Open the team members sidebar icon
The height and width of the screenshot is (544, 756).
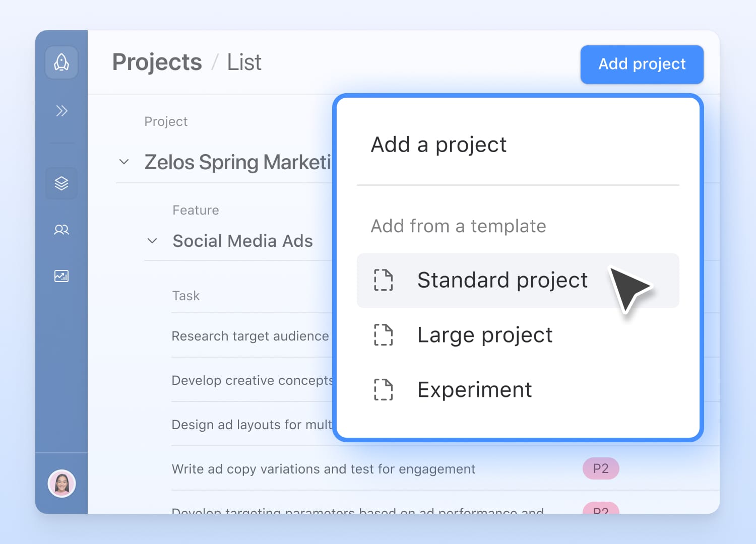(x=61, y=230)
